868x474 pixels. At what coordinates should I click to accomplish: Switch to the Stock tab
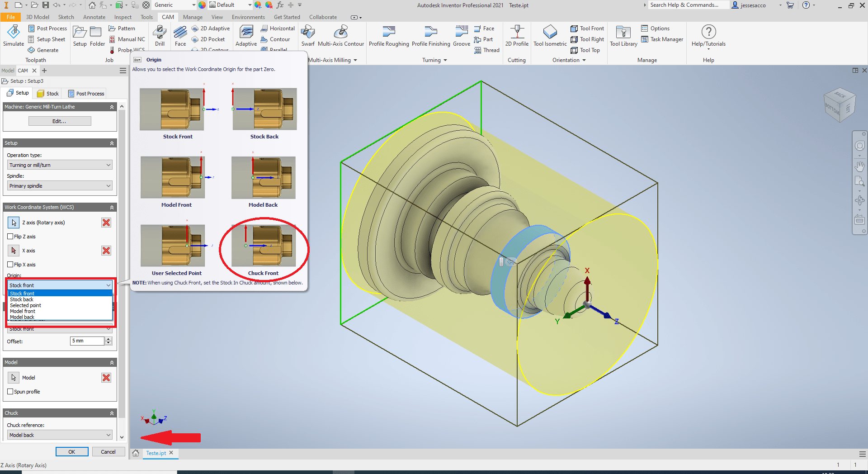click(x=47, y=93)
